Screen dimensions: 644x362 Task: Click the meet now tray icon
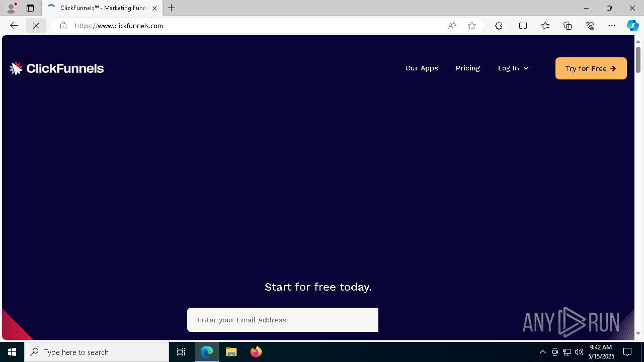[555, 352]
